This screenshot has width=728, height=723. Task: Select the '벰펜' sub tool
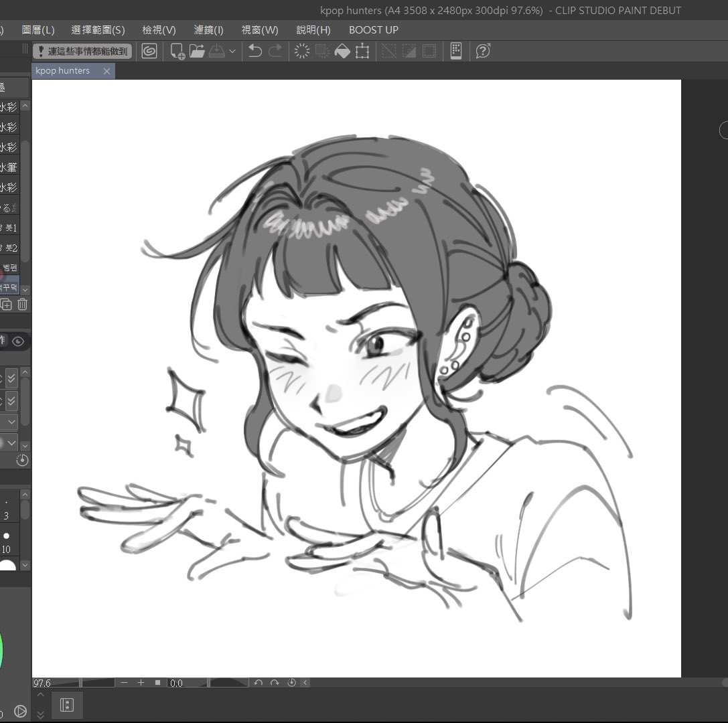tap(9, 267)
